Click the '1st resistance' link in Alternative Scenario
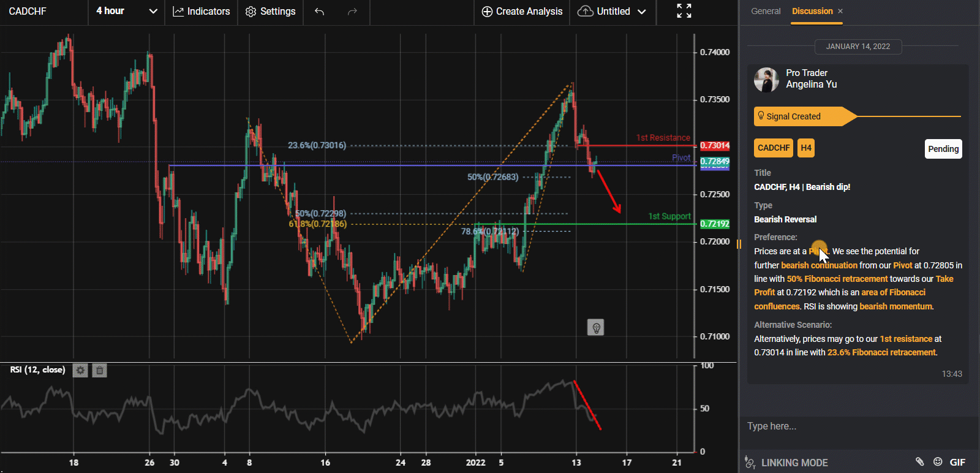This screenshot has width=980, height=473. 906,339
